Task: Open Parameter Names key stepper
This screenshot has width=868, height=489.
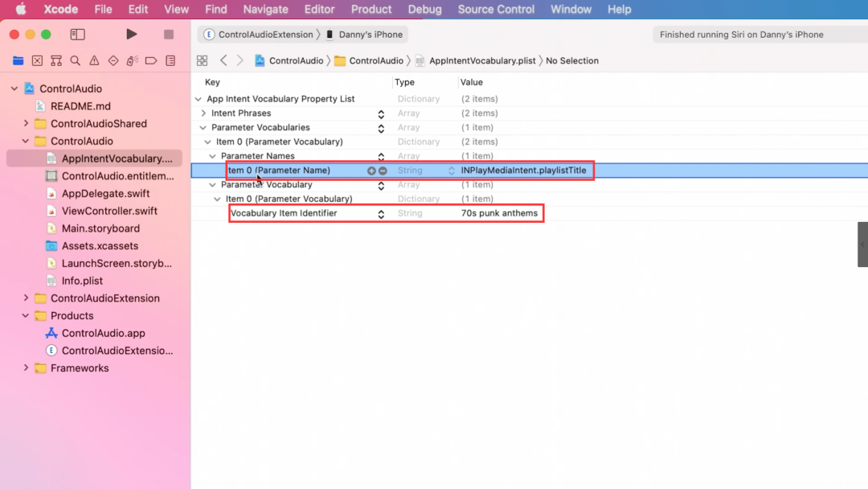Action: click(381, 157)
